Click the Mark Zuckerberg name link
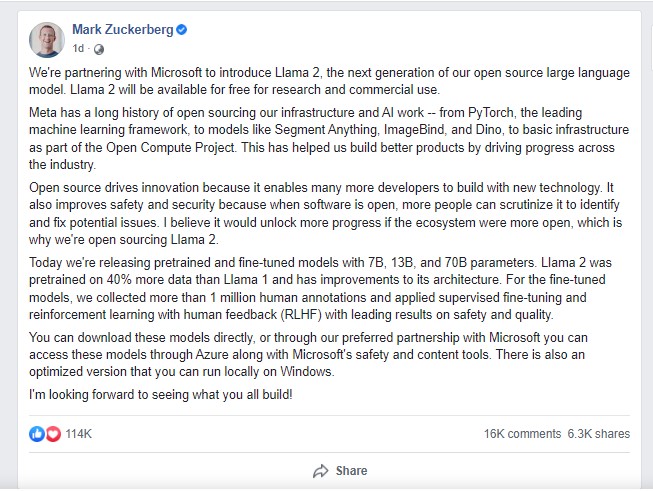 pyautogui.click(x=122, y=30)
